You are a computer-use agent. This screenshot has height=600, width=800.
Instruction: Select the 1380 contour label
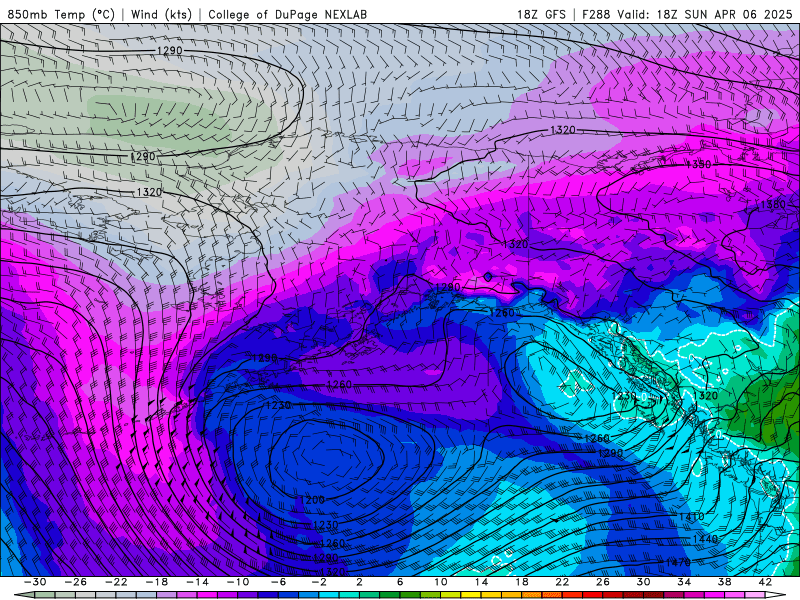(773, 205)
